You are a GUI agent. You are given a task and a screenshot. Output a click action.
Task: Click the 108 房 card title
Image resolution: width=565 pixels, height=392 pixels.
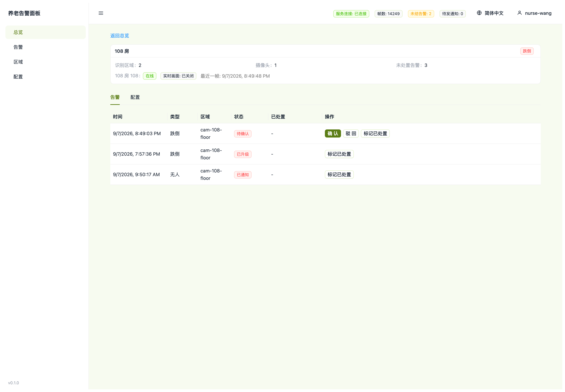tap(122, 51)
